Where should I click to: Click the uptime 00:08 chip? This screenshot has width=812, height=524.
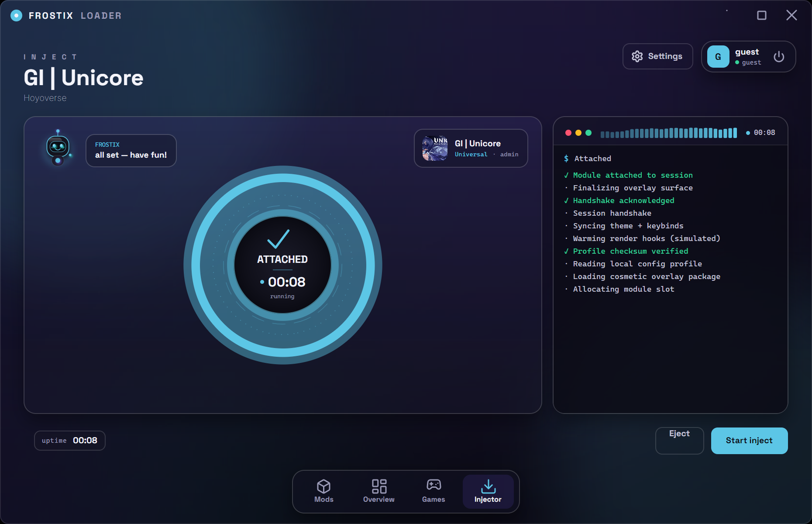[x=70, y=441]
